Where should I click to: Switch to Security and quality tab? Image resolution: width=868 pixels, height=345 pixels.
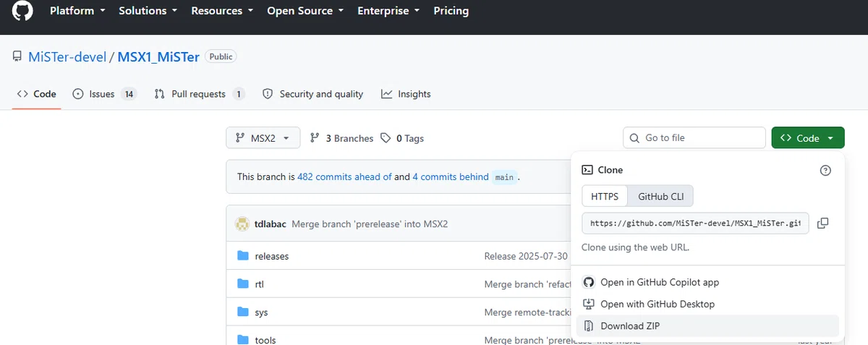(x=312, y=94)
